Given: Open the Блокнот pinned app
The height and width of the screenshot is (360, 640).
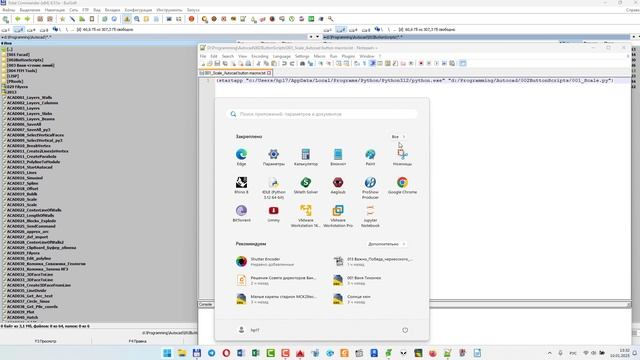Looking at the screenshot, I should tap(338, 157).
